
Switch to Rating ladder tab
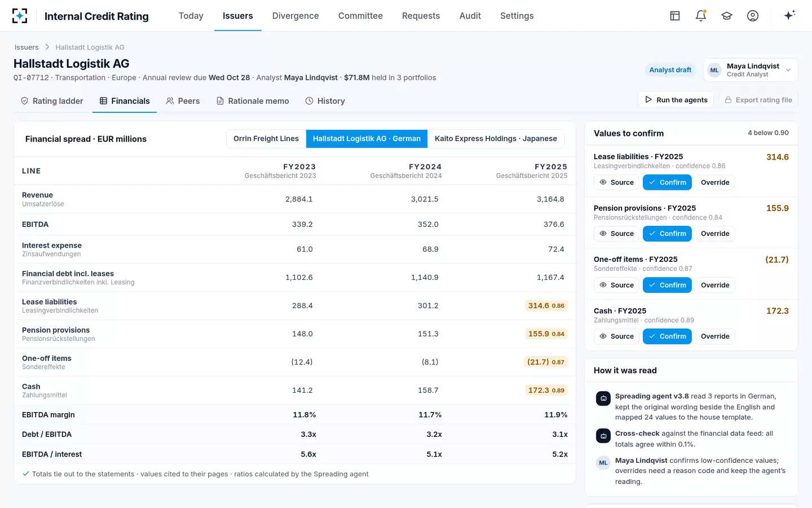pos(52,101)
